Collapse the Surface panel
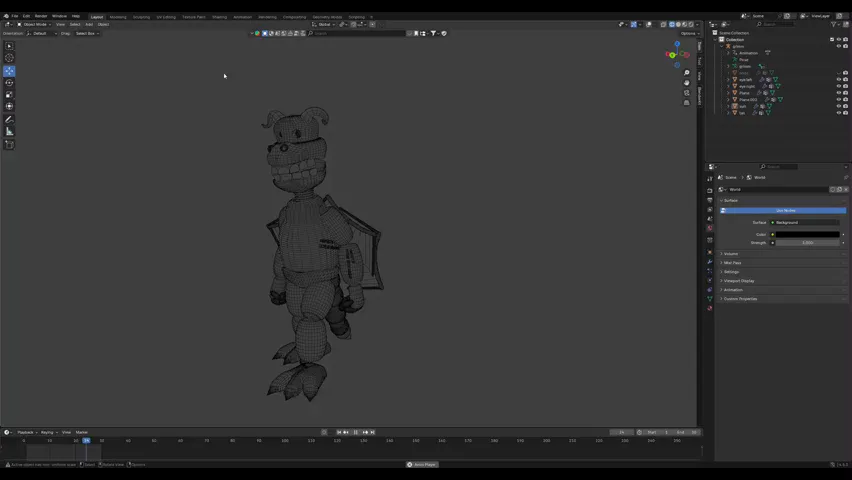The width and height of the screenshot is (852, 480). pyautogui.click(x=782, y=201)
